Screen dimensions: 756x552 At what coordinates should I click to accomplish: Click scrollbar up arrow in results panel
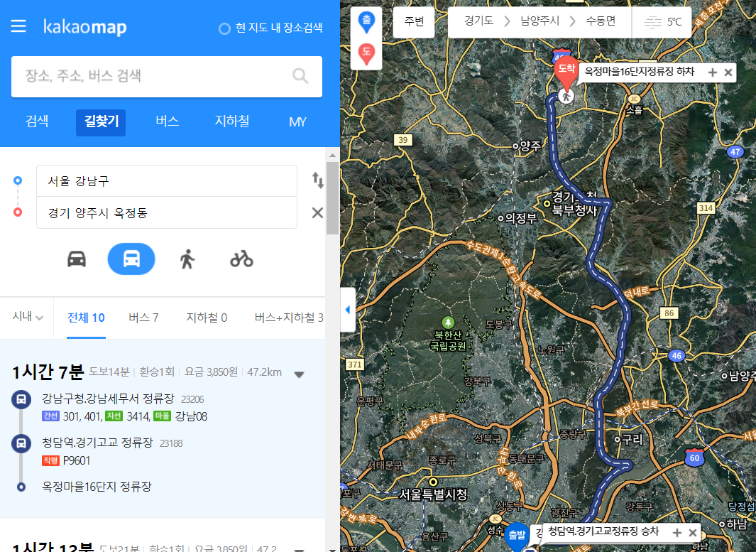(x=332, y=156)
